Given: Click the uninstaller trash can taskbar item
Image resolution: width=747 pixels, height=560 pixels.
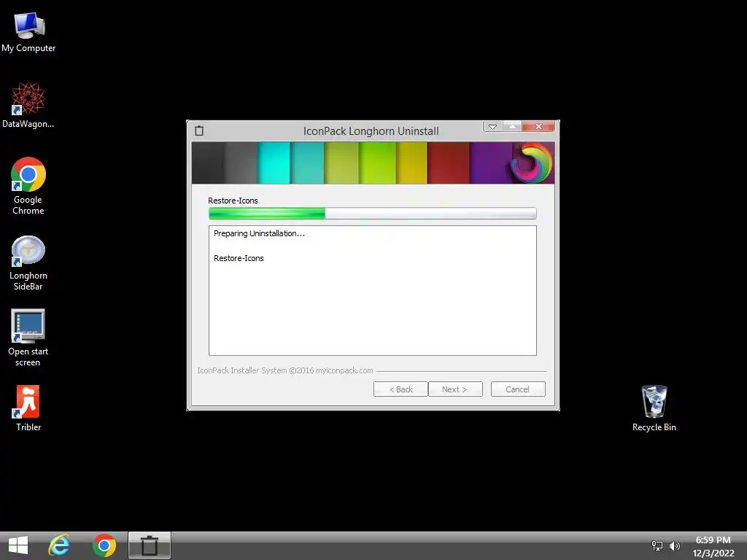Looking at the screenshot, I should pos(149,545).
